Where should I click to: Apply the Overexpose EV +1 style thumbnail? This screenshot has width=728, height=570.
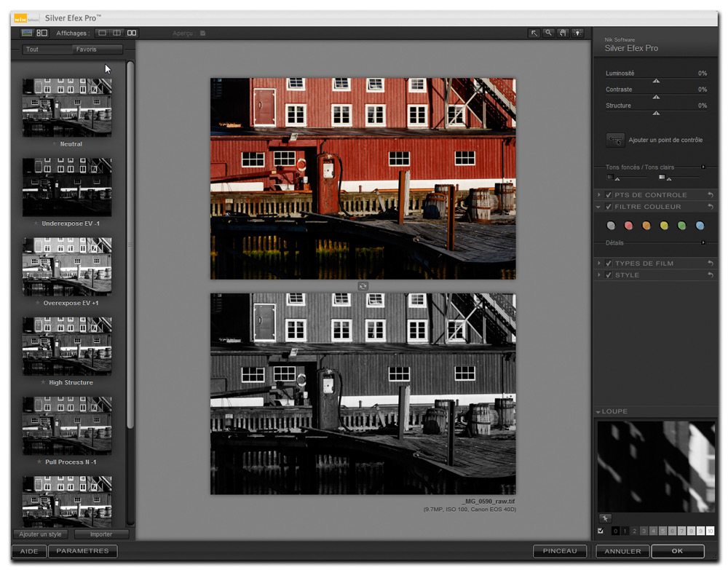click(x=67, y=266)
